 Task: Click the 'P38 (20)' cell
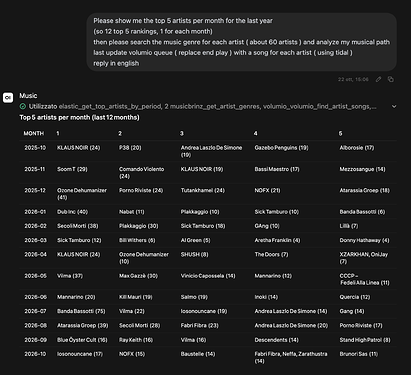(130, 148)
